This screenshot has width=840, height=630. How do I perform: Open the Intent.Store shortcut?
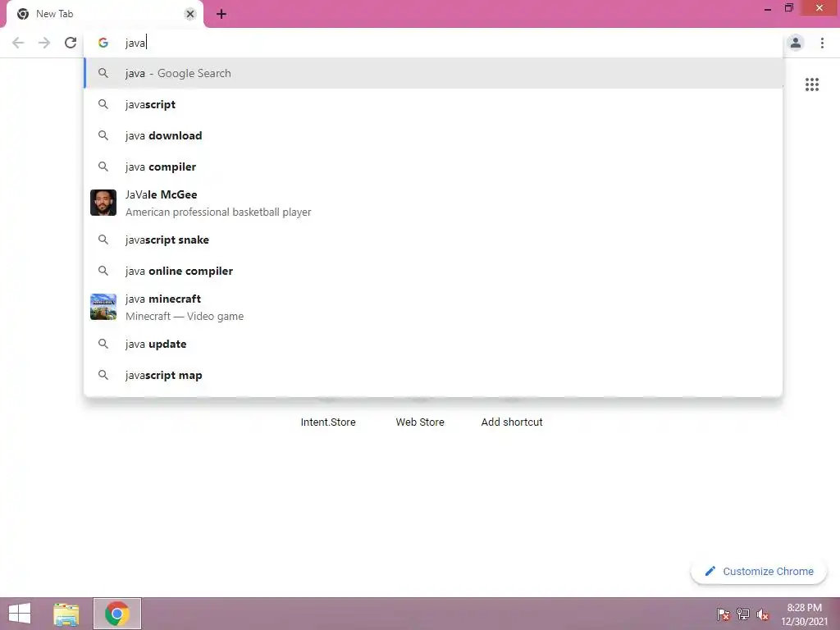coord(328,422)
